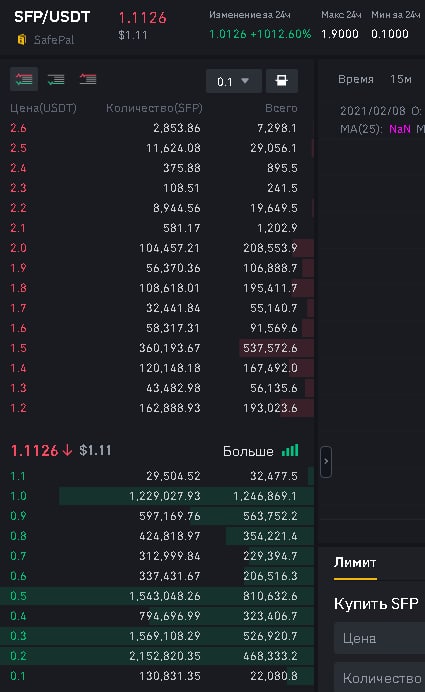Click the SFP/USDT pair title
The width and height of the screenshot is (425, 692).
click(x=52, y=17)
